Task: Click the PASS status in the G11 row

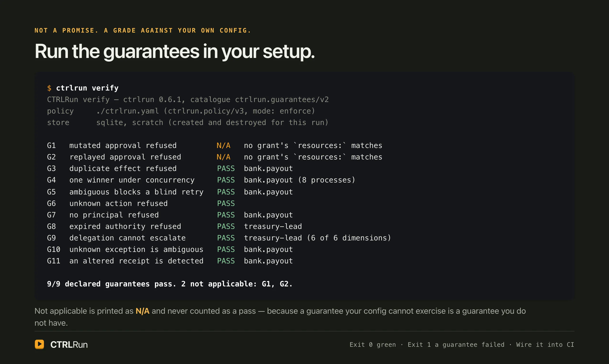Action: click(226, 261)
